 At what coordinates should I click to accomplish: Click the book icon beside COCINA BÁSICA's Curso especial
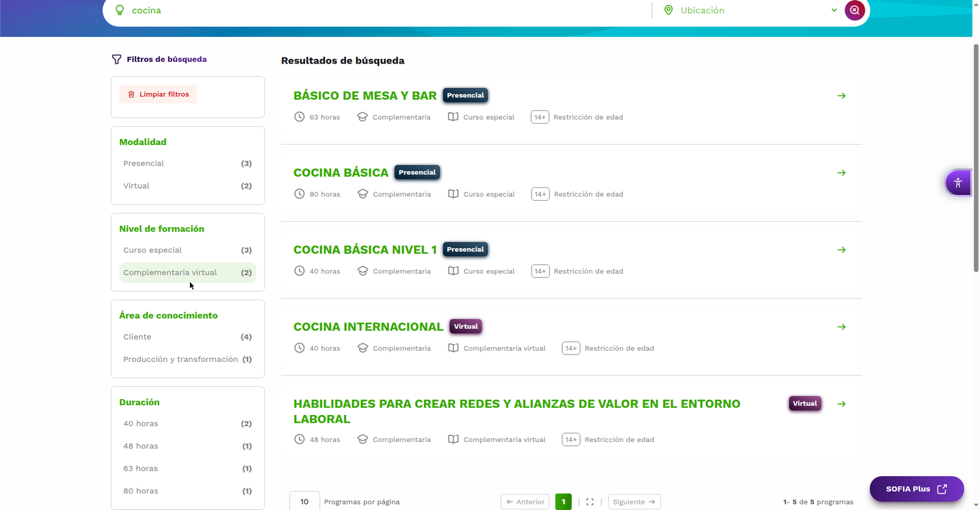point(453,194)
